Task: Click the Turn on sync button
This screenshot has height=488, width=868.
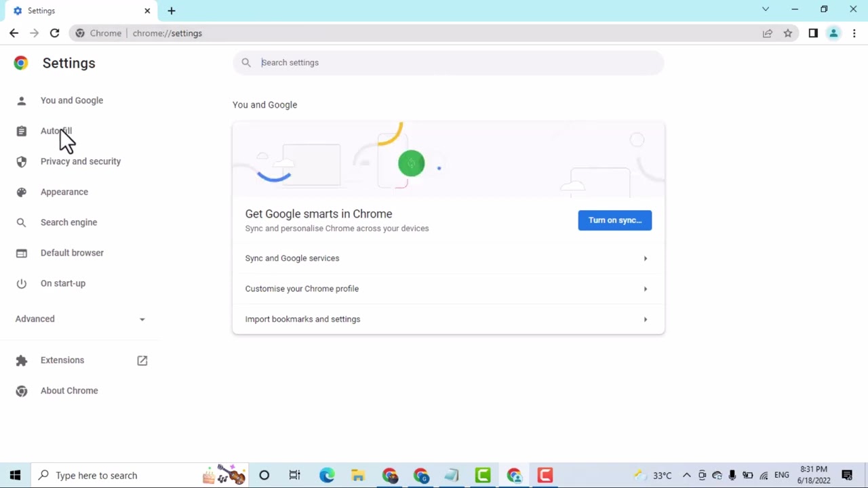Action: tap(614, 220)
